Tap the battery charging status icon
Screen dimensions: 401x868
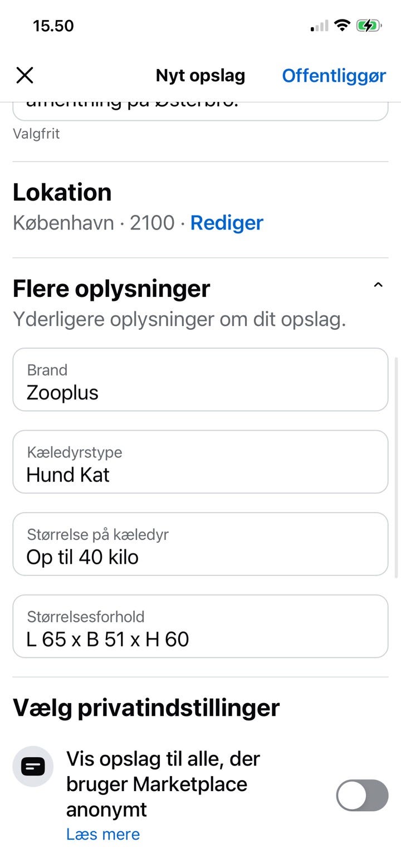[x=369, y=26]
